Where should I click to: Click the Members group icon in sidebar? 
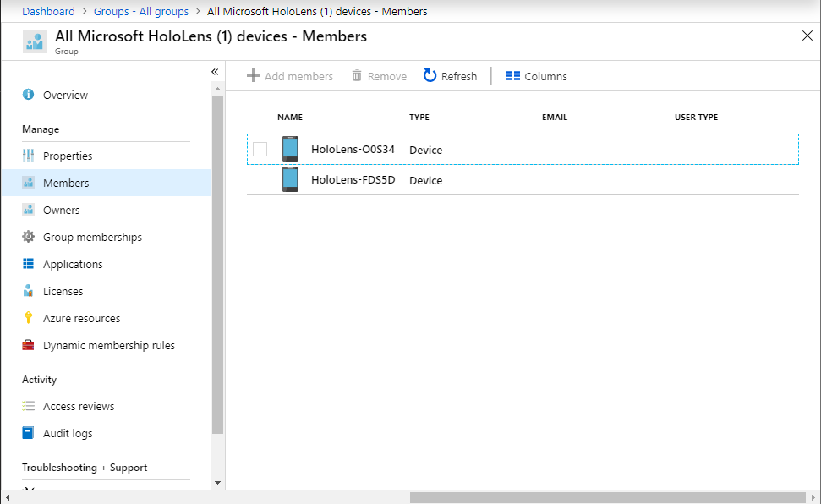coord(28,183)
